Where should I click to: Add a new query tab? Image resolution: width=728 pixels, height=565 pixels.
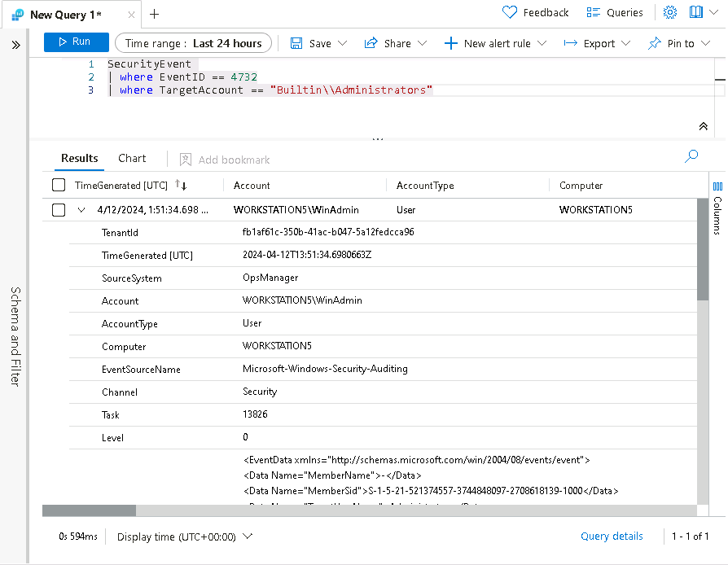pos(154,15)
